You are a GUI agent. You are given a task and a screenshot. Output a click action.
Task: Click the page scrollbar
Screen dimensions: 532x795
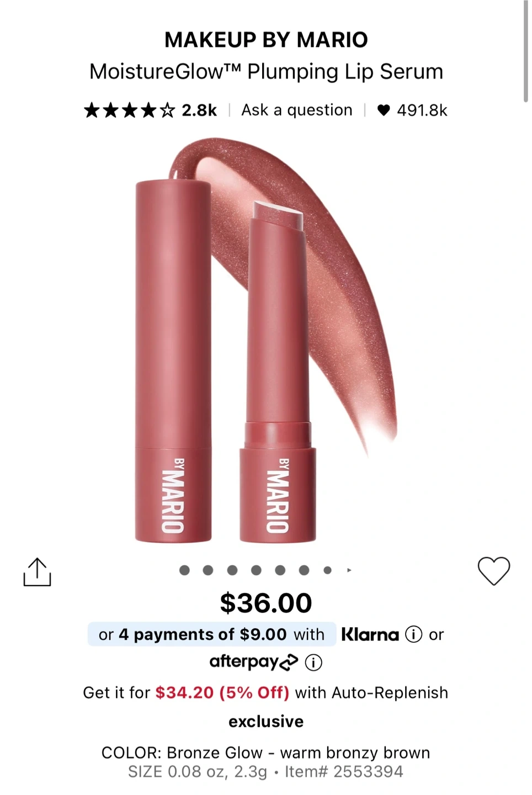526,51
